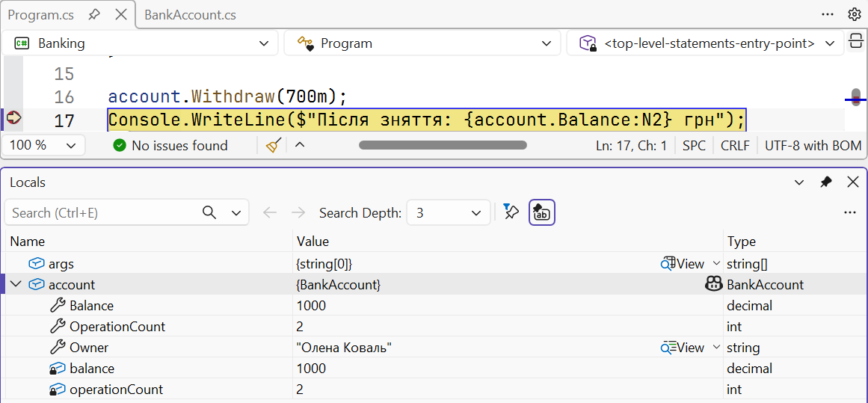Click the wrench icon beside Owner
Image resolution: width=868 pixels, height=403 pixels.
pyautogui.click(x=58, y=348)
